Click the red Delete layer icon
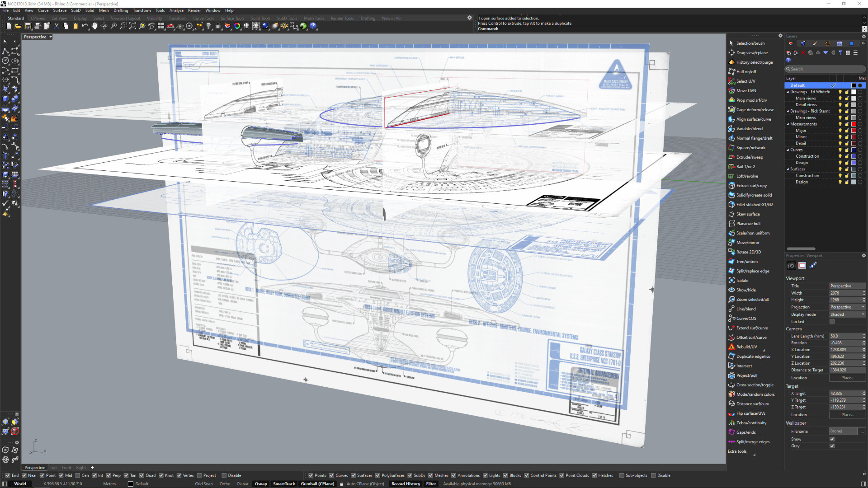This screenshot has width=868, height=488. [803, 53]
